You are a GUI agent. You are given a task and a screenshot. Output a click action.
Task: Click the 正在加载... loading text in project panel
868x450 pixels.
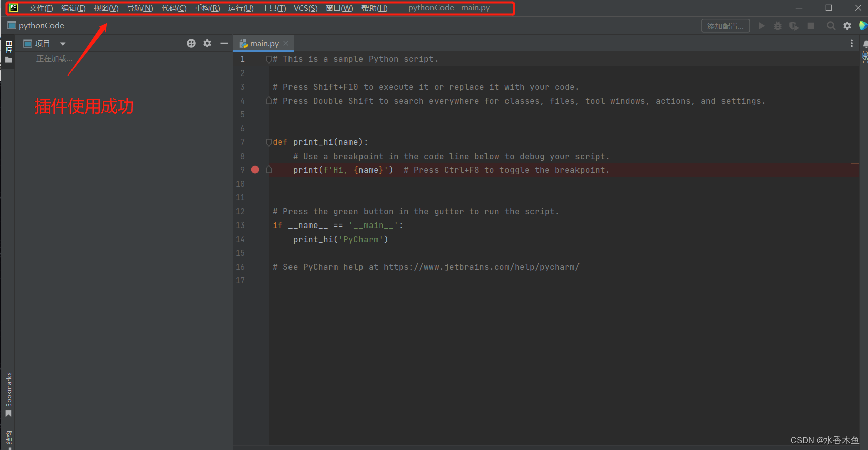[54, 59]
